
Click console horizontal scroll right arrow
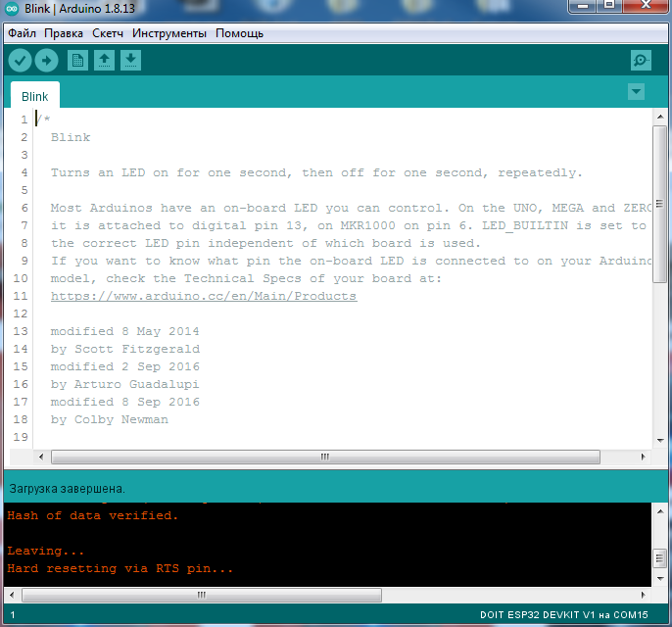pos(643,595)
